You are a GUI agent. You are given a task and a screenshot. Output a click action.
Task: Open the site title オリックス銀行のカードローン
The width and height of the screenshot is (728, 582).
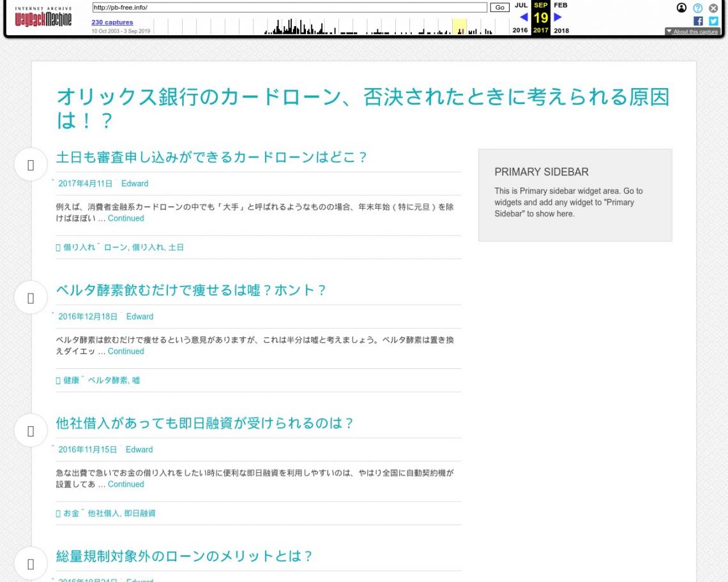[x=363, y=108]
